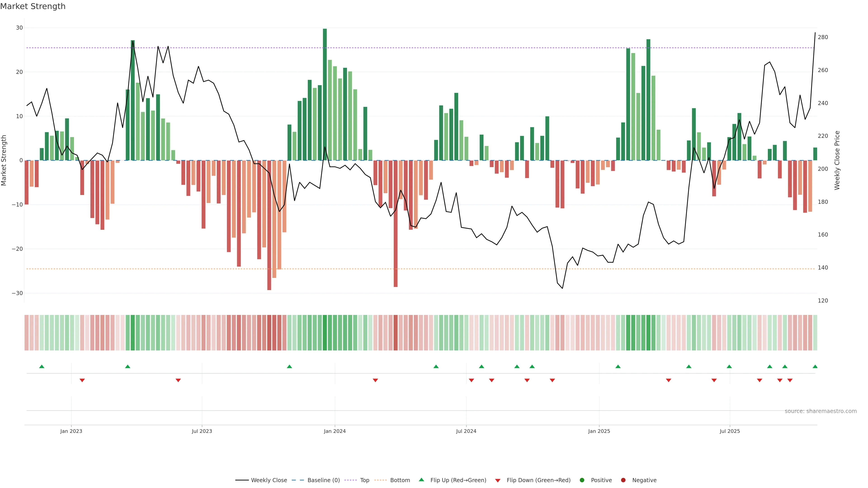The image size is (868, 488).
Task: Click the leftmost green flip-up triangle marker
Action: [42, 366]
